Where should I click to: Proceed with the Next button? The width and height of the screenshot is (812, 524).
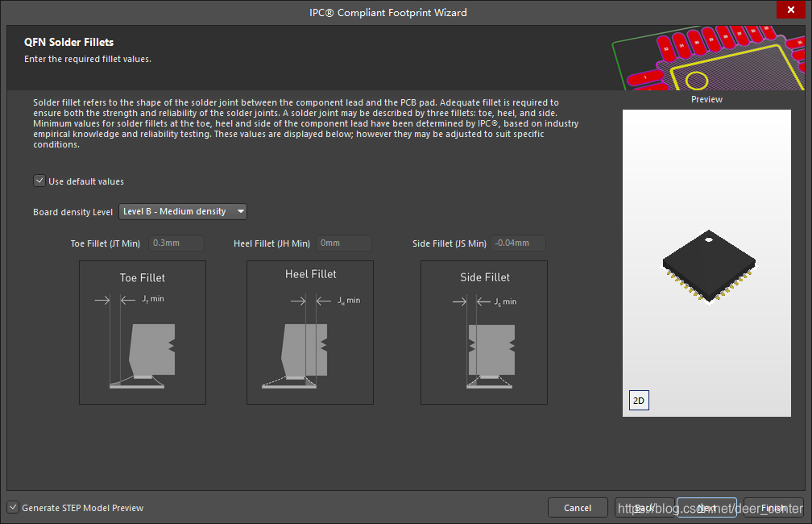pos(706,508)
